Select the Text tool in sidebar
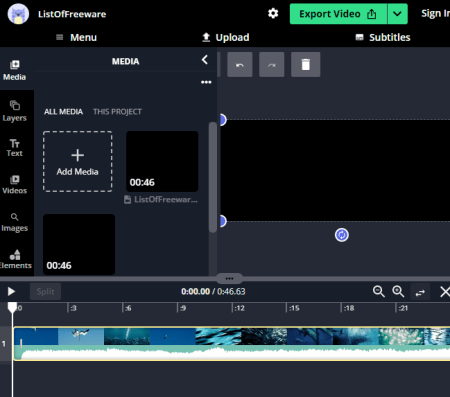 point(15,148)
